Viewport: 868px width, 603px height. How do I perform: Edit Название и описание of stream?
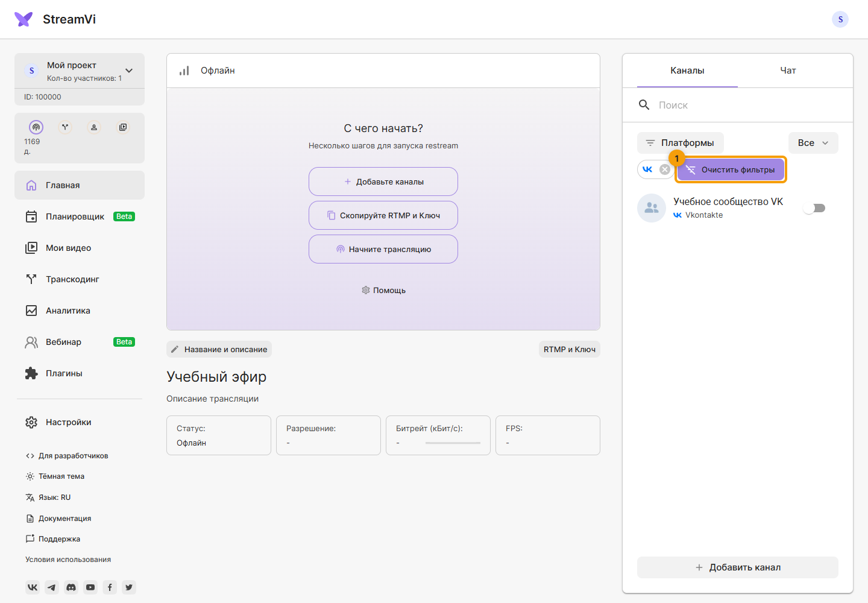pos(219,349)
